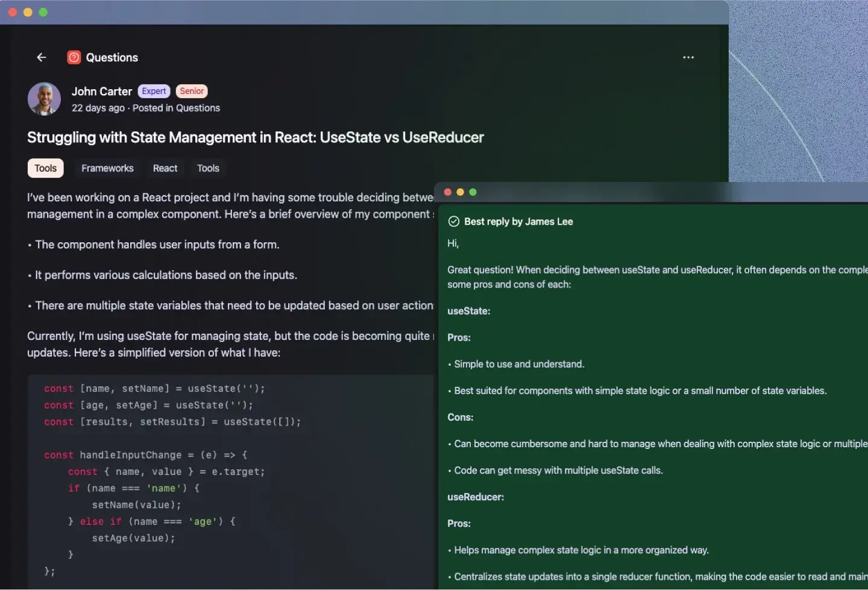Click the code line "const [results, setResults]"

click(172, 422)
